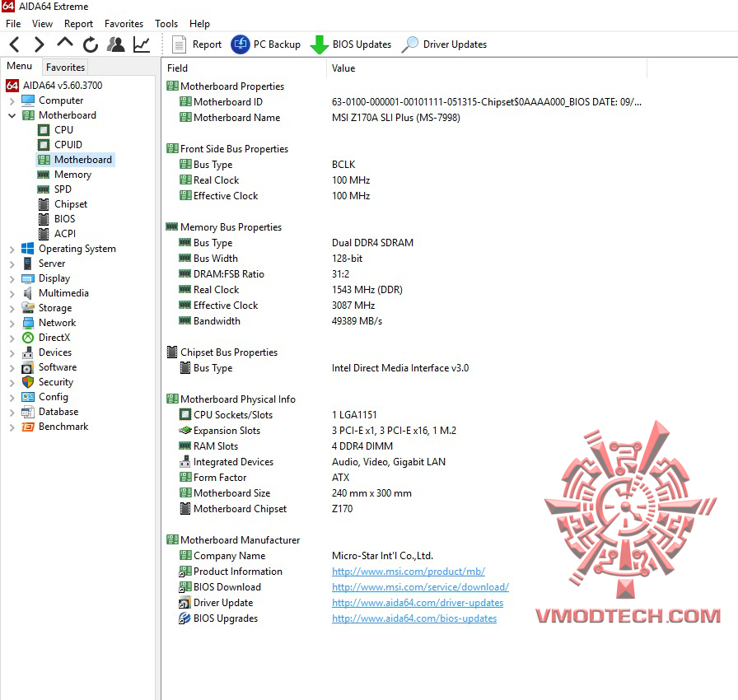Click the Field column header
The image size is (738, 700).
click(244, 68)
